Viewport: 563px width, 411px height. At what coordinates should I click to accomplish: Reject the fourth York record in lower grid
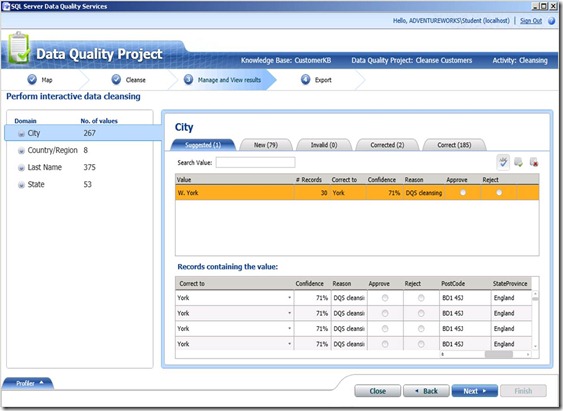tap(421, 344)
